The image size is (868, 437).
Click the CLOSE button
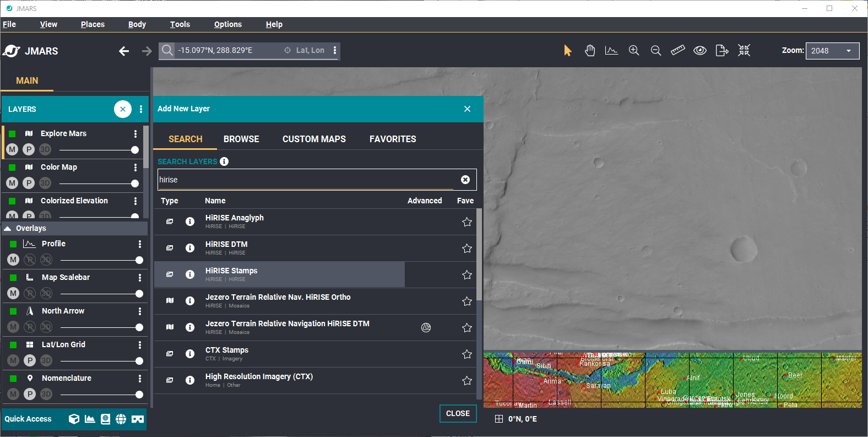(x=458, y=413)
